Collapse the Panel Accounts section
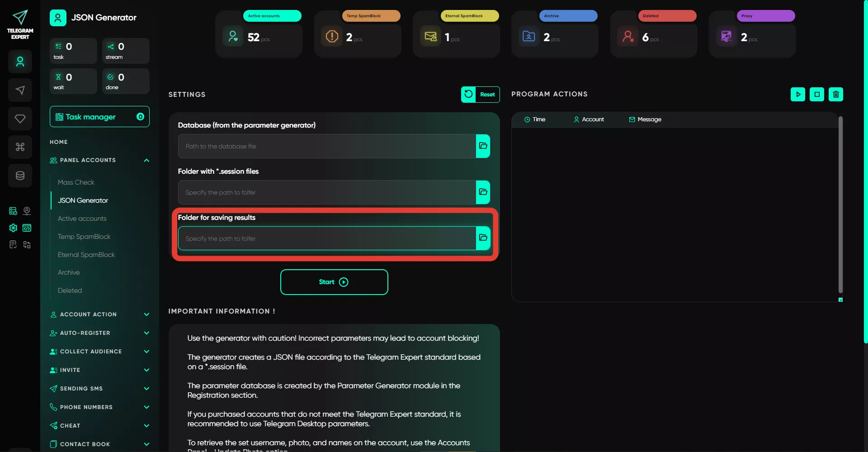 (x=146, y=160)
